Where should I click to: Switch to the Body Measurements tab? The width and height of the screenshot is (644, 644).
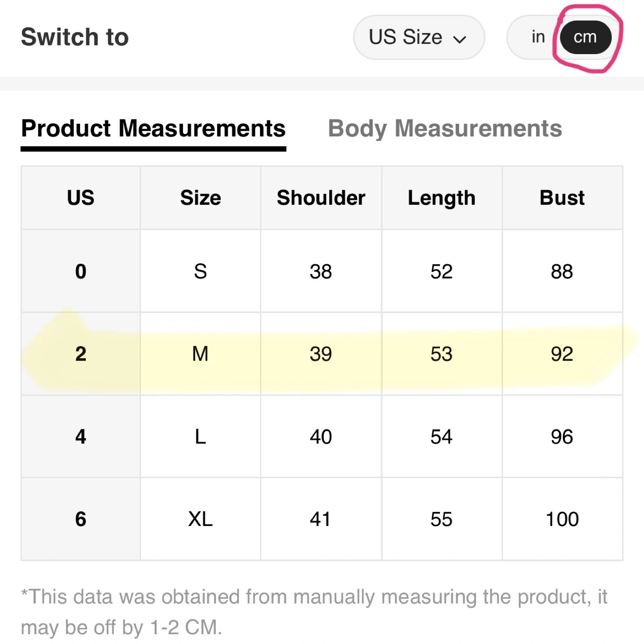click(445, 129)
